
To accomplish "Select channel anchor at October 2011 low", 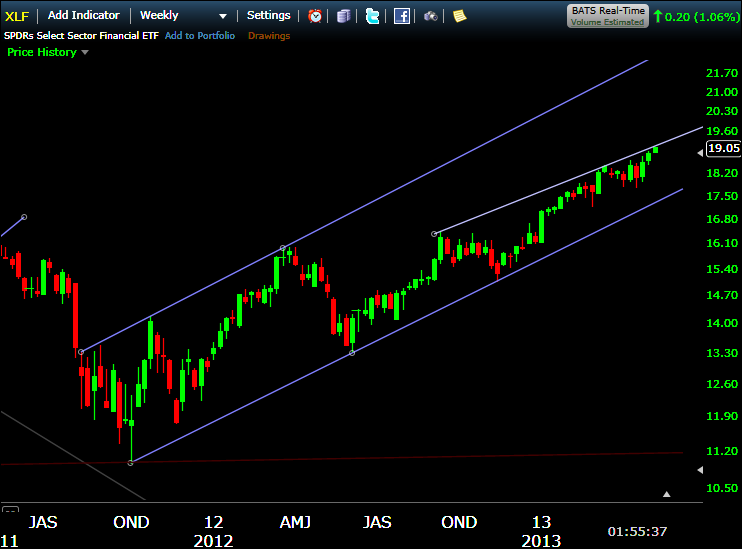I will click(x=131, y=462).
